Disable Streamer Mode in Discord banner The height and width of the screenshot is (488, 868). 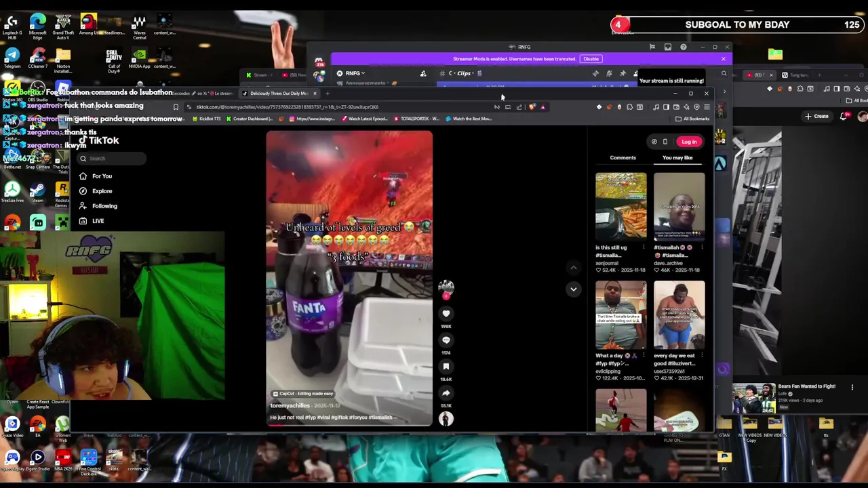(x=591, y=59)
